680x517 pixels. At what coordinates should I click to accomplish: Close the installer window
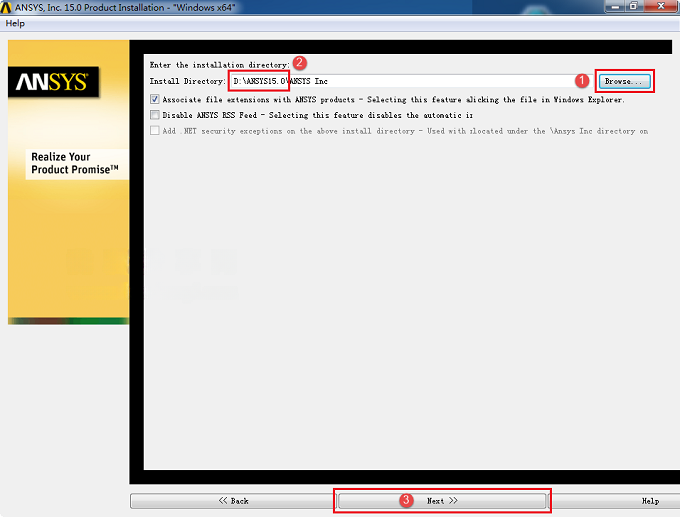click(x=661, y=7)
